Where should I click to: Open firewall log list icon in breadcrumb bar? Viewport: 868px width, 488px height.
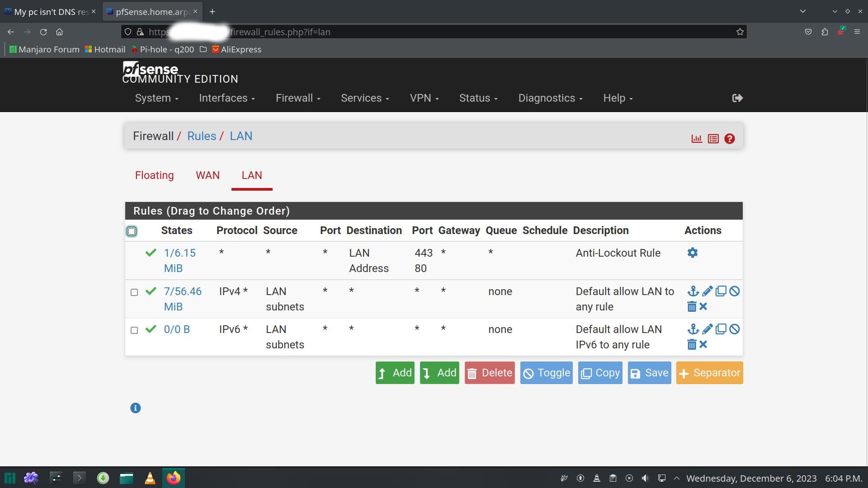(x=713, y=139)
